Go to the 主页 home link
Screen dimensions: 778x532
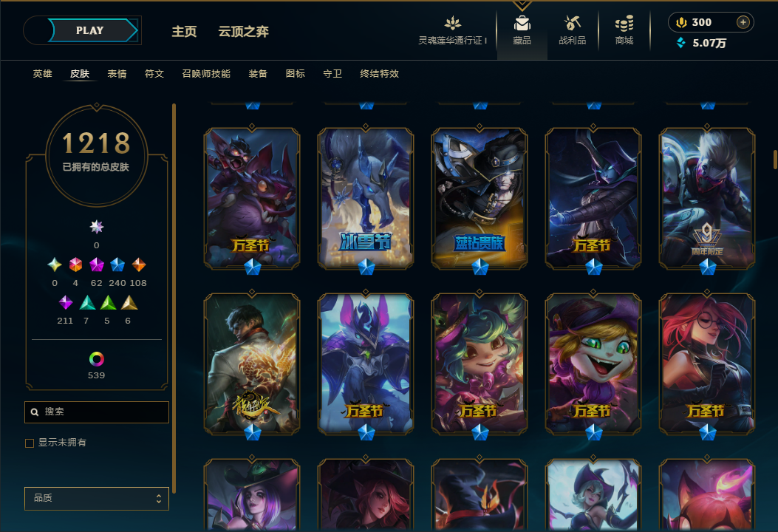[184, 32]
